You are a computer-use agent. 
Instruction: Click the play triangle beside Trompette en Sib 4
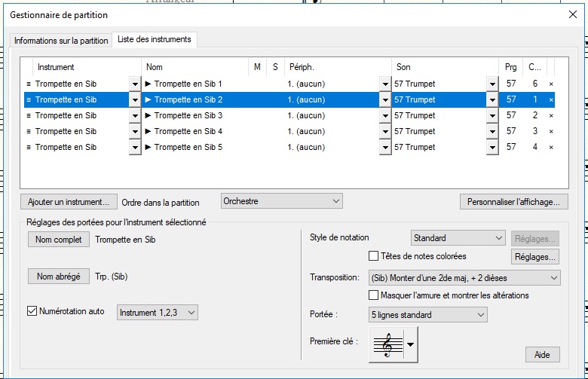tap(149, 132)
